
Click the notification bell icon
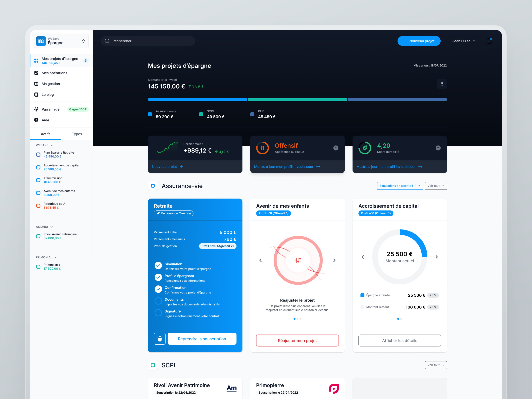pos(489,41)
